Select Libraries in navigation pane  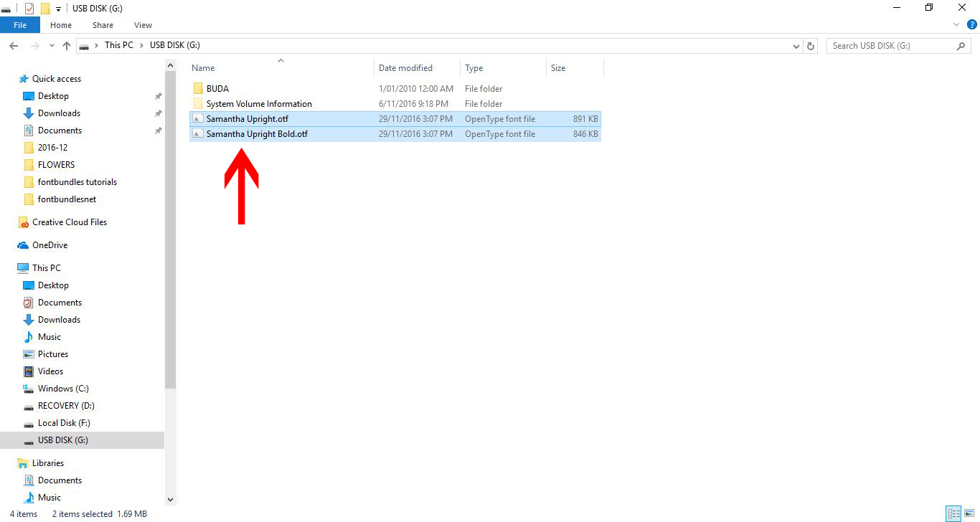[x=48, y=463]
